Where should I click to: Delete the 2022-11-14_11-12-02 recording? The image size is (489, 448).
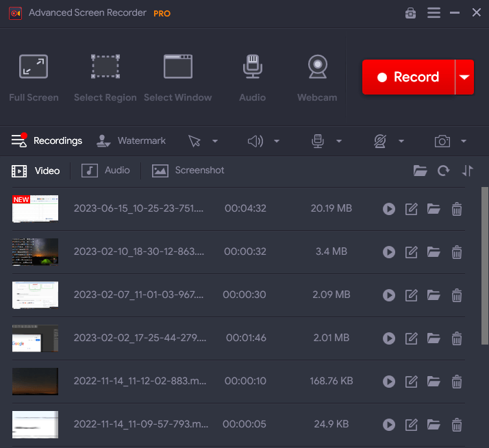(457, 382)
